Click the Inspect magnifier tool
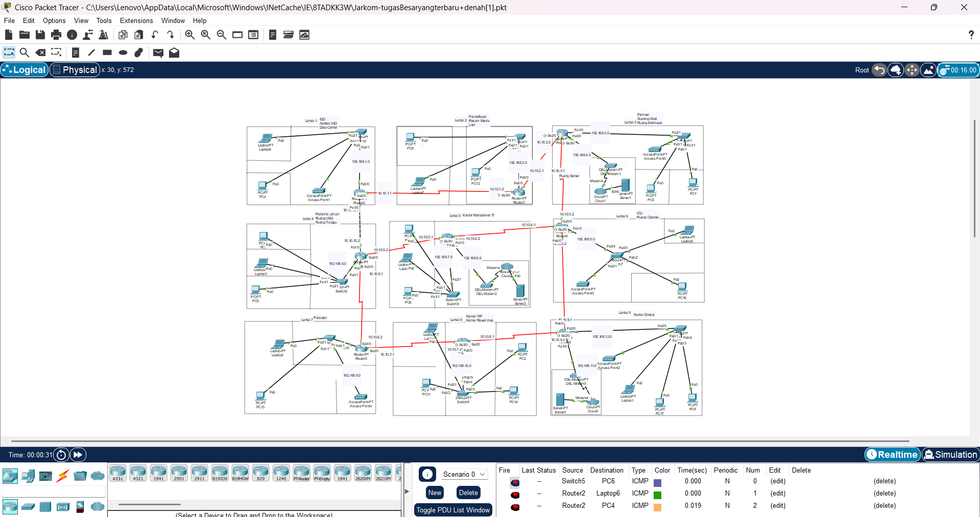 tap(24, 53)
